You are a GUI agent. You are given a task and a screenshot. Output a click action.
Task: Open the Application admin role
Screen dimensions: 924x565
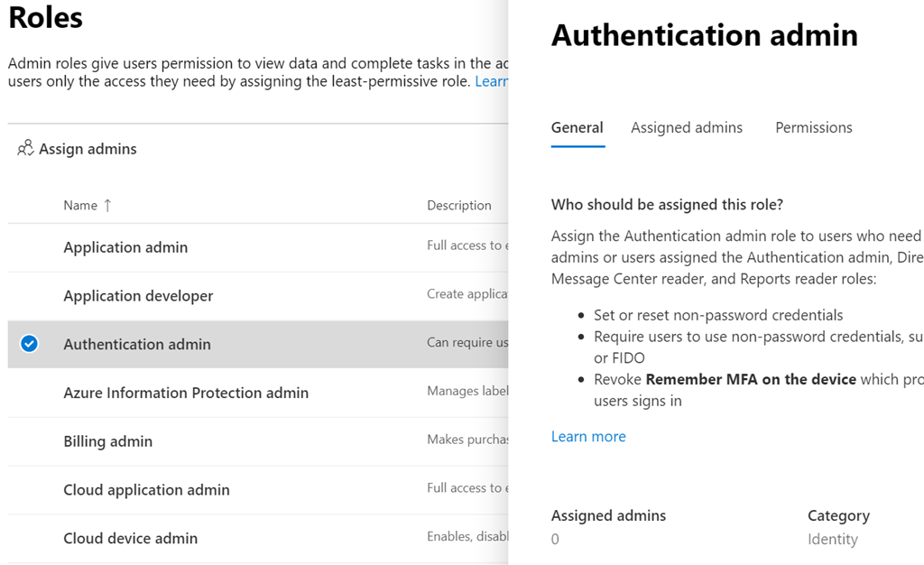(x=125, y=247)
